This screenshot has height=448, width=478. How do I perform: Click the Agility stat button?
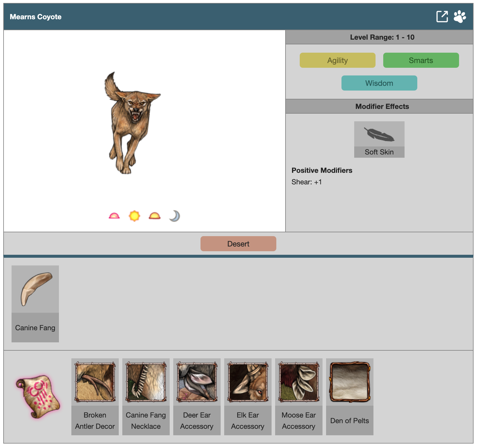coord(337,60)
